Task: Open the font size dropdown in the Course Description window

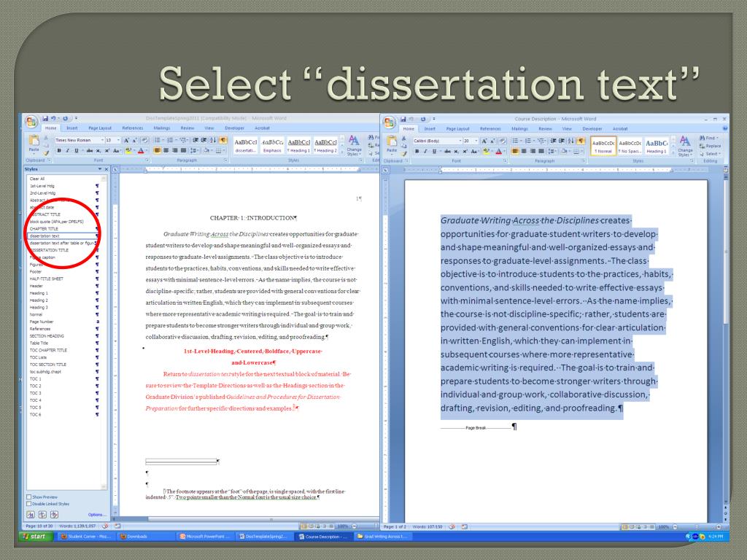Action: pyautogui.click(x=476, y=141)
